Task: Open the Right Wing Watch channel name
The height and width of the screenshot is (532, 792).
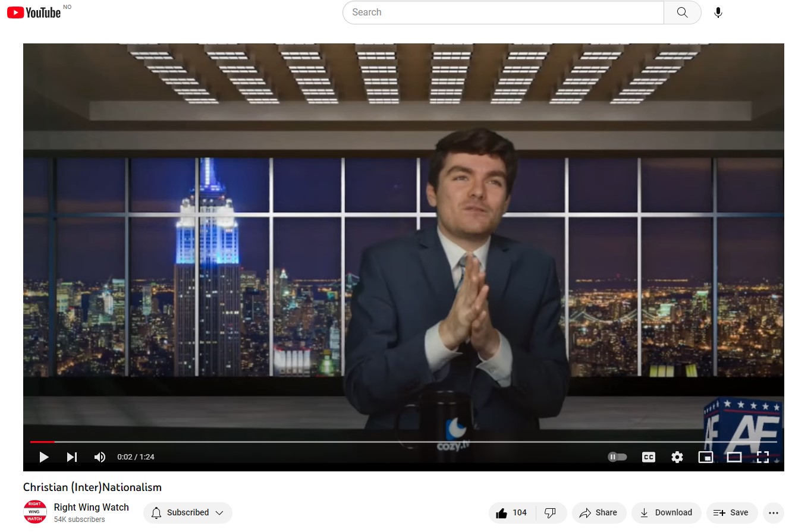Action: pyautogui.click(x=91, y=507)
